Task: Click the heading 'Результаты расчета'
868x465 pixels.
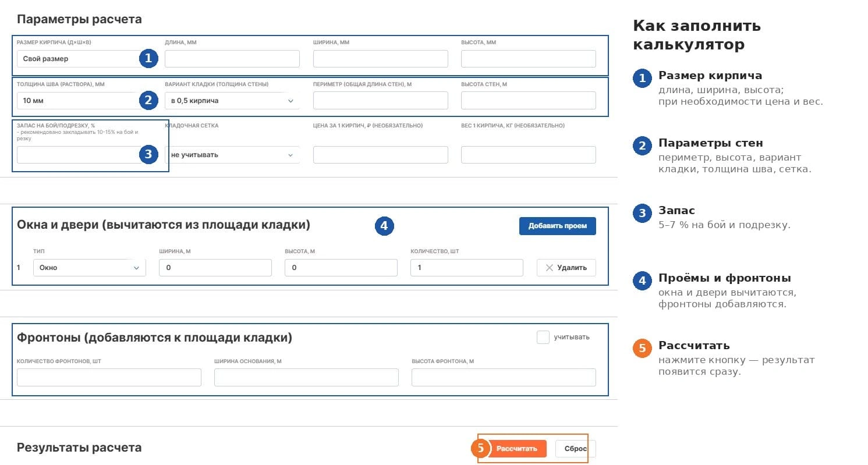Action: click(79, 448)
